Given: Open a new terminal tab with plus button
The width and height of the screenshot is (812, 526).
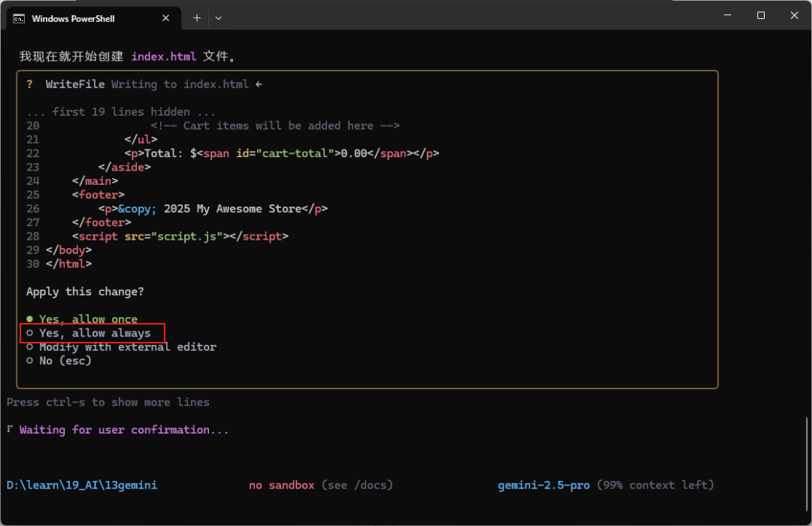Looking at the screenshot, I should [197, 18].
